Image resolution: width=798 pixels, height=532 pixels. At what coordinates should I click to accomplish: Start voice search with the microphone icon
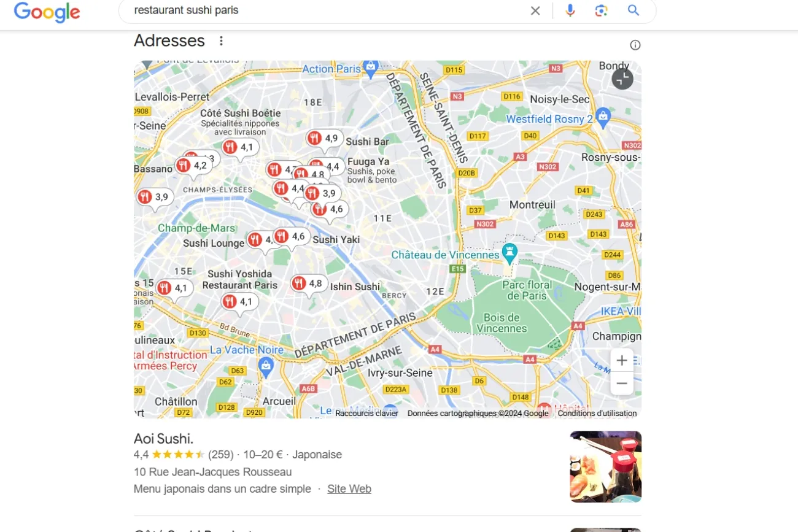click(570, 10)
